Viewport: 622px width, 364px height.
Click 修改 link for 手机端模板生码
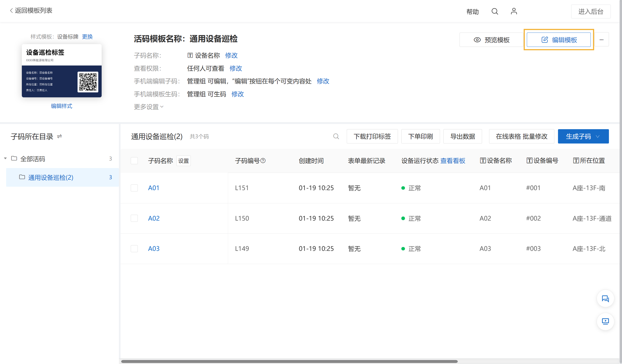pos(238,94)
